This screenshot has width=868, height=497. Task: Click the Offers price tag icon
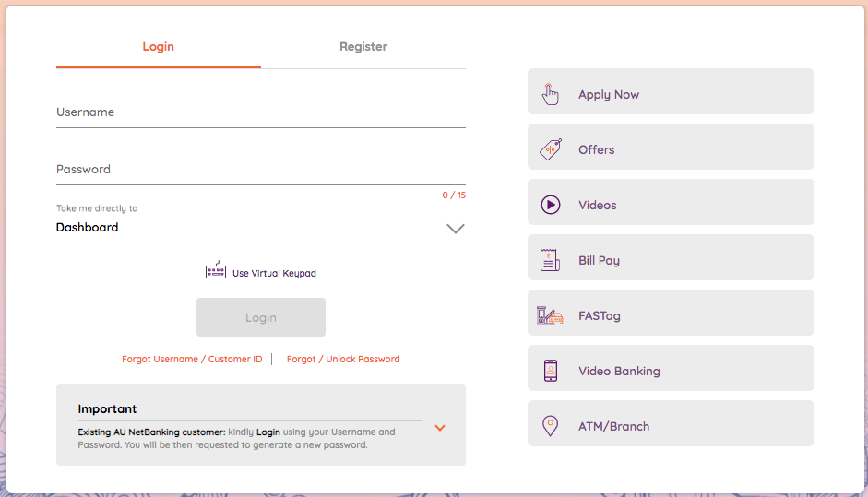click(550, 149)
